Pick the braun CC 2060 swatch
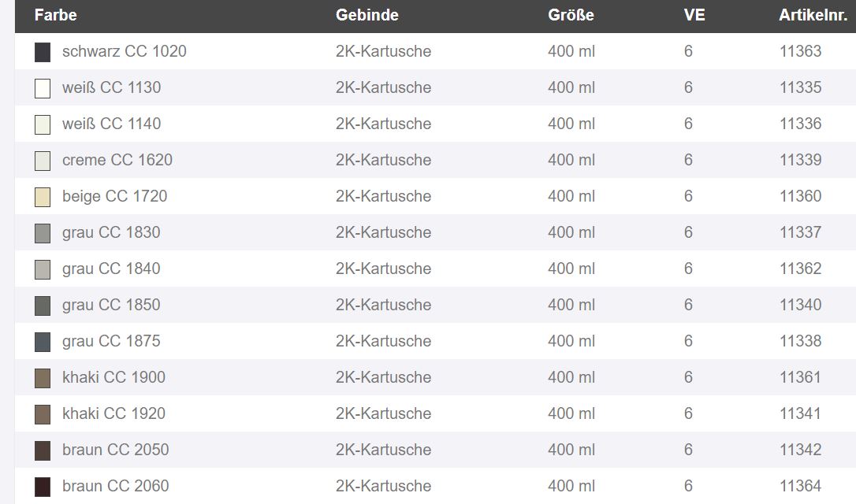Viewport: 856px width, 504px height. 43,487
